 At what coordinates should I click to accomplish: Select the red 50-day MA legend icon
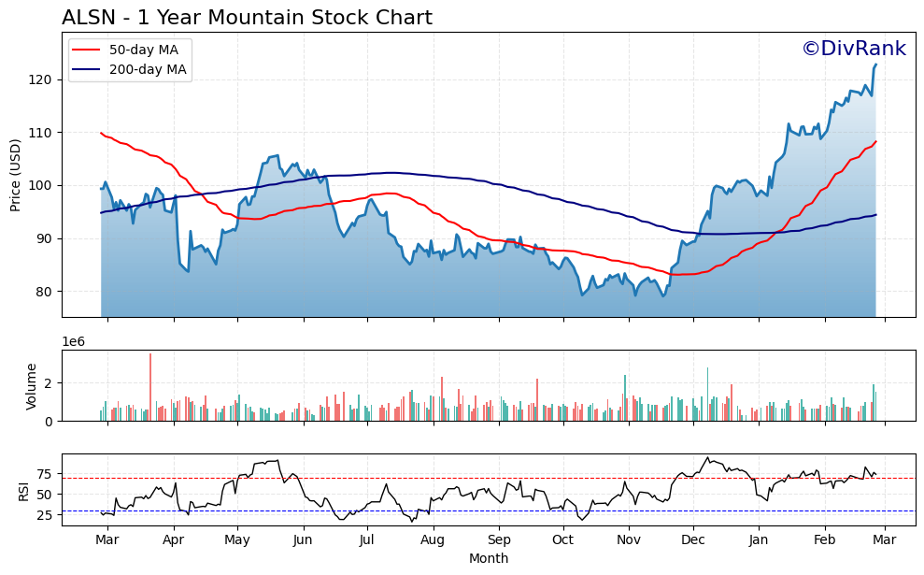pos(85,48)
